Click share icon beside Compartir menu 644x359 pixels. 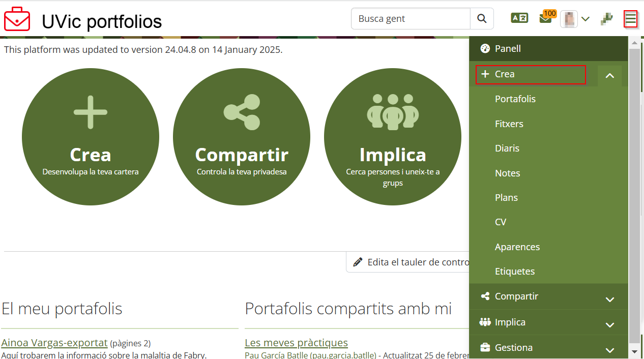[x=485, y=296]
